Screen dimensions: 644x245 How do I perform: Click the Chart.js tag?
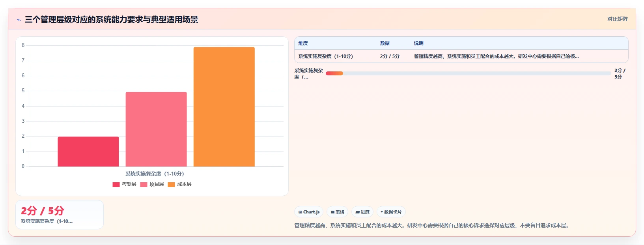309,212
